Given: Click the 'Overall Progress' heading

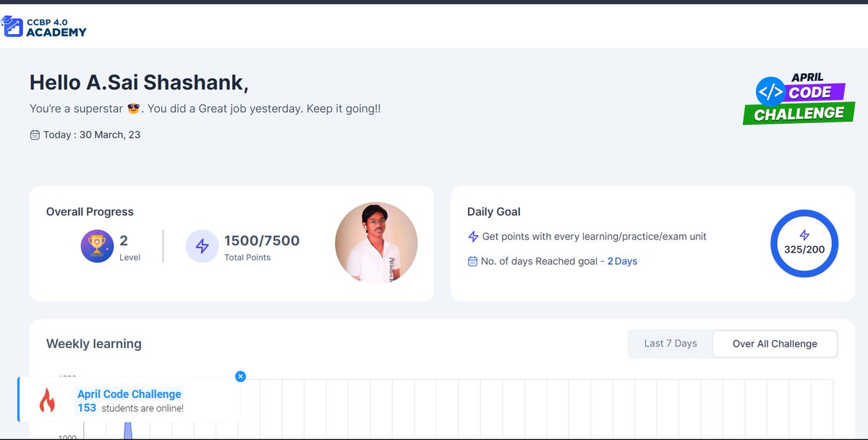Looking at the screenshot, I should pyautogui.click(x=90, y=212).
